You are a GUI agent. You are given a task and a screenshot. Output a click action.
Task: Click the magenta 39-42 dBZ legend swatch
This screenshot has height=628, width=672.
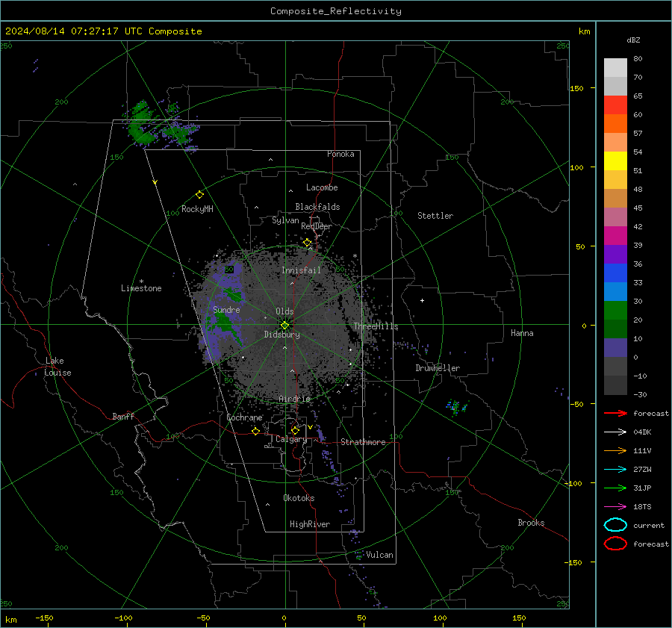615,236
